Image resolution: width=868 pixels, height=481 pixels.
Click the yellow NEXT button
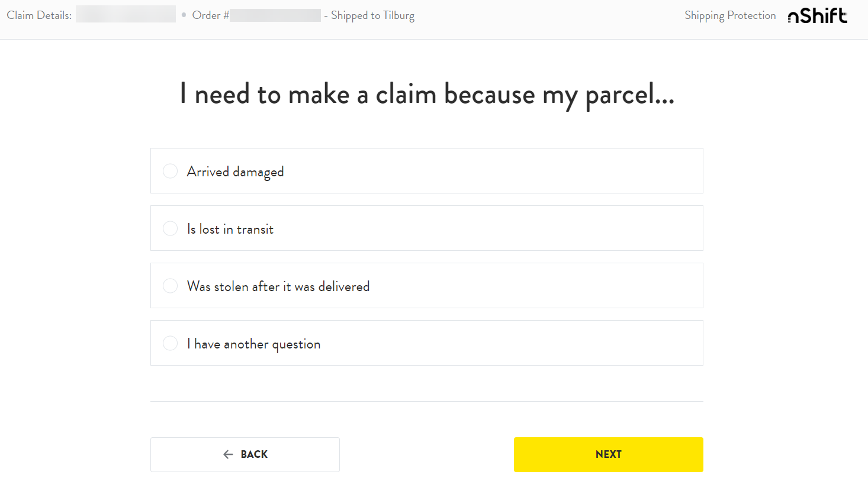point(608,454)
